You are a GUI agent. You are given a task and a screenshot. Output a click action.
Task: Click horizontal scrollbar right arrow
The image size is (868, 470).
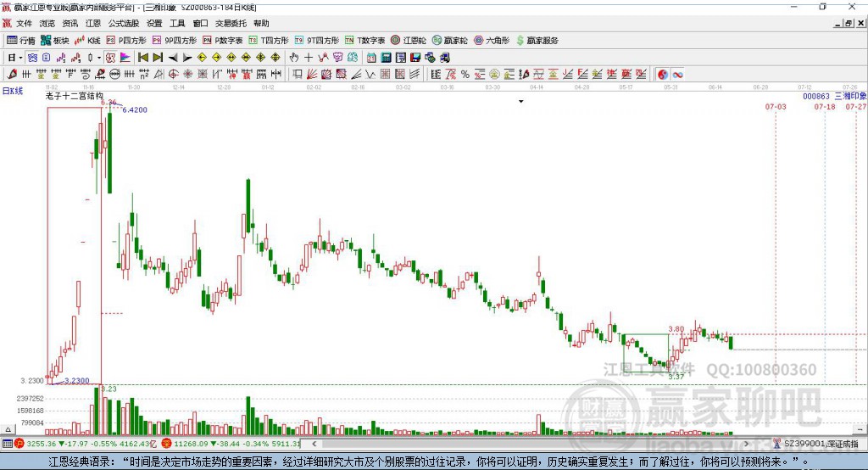pyautogui.click(x=746, y=444)
